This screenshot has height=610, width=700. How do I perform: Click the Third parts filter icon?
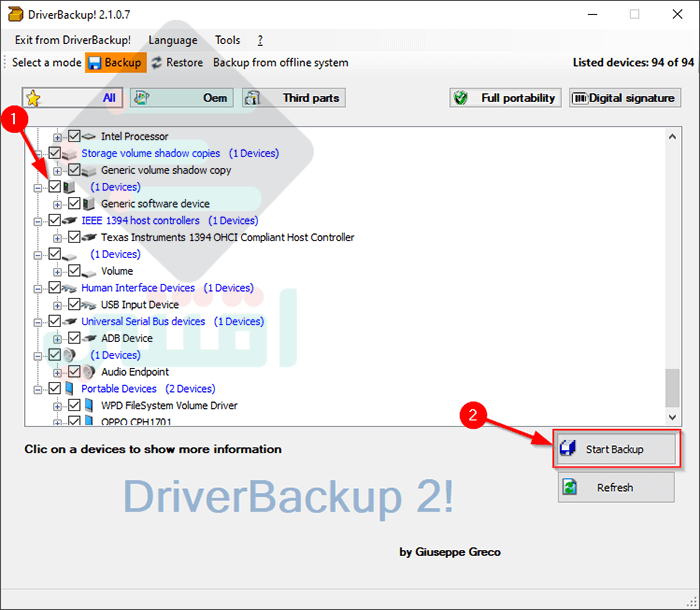coord(252,98)
